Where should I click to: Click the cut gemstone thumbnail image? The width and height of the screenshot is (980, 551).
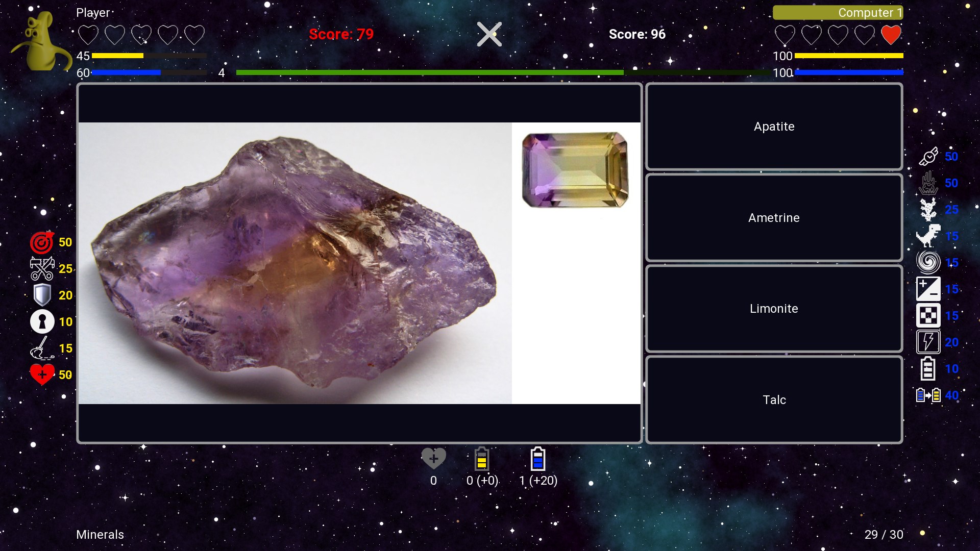coord(575,170)
